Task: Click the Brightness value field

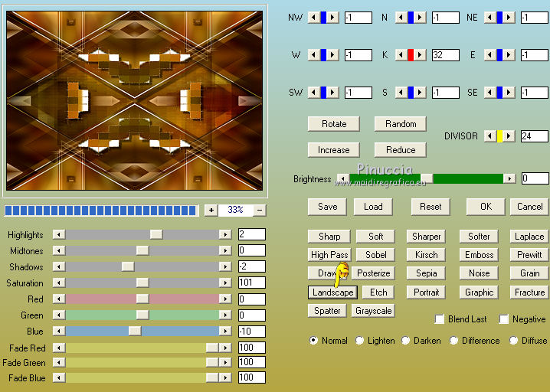Action: (x=535, y=178)
